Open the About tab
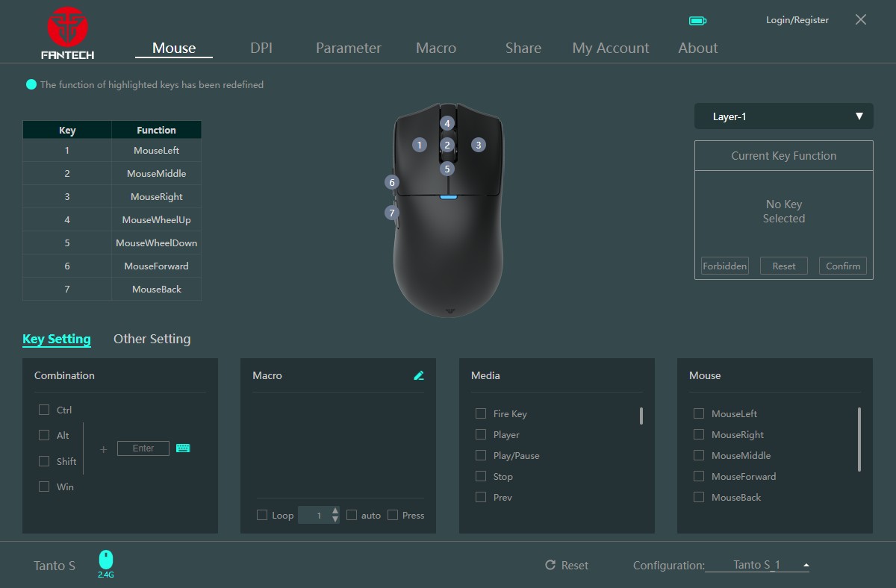896x588 pixels. tap(698, 48)
